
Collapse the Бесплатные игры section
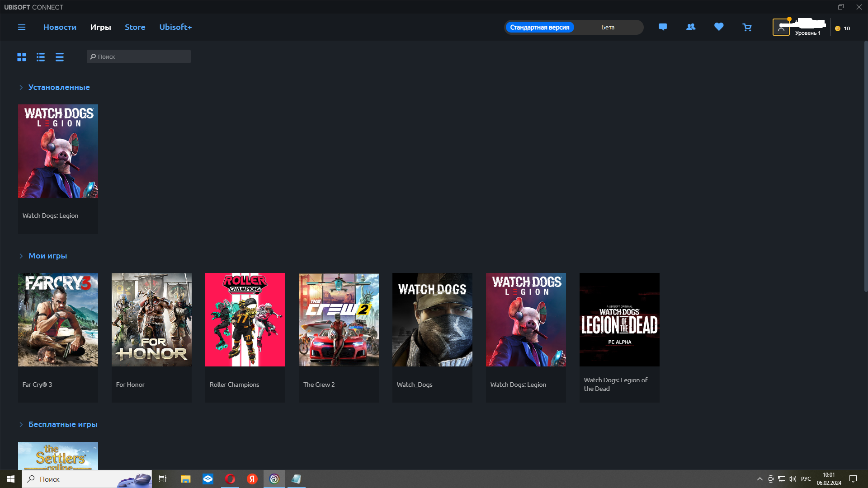pyautogui.click(x=21, y=424)
